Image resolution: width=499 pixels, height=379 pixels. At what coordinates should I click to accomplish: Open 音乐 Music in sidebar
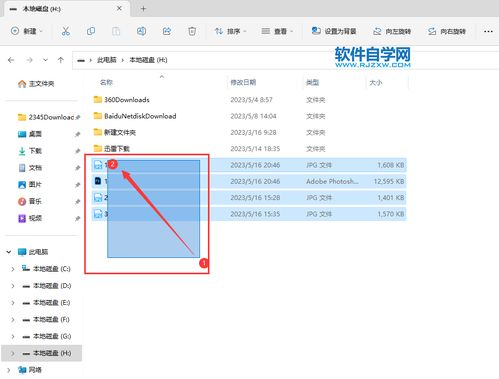[30, 201]
